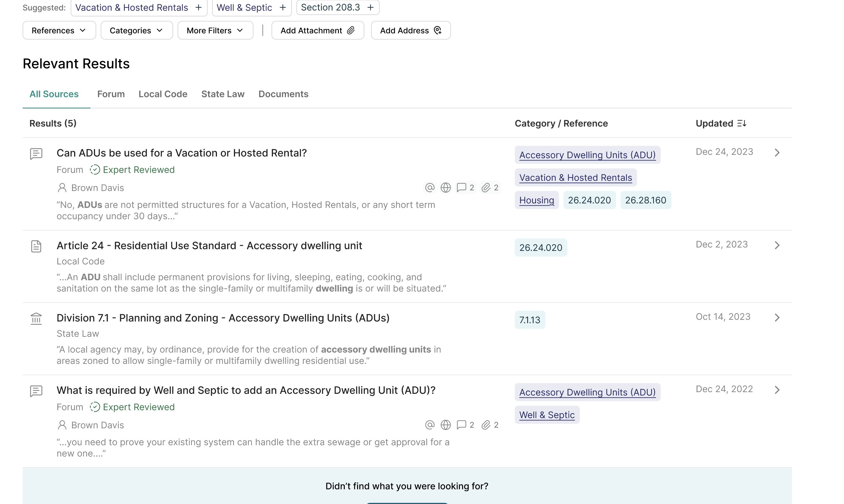
Task: Click the globe icon on the Well and Septic result
Action: [445, 425]
